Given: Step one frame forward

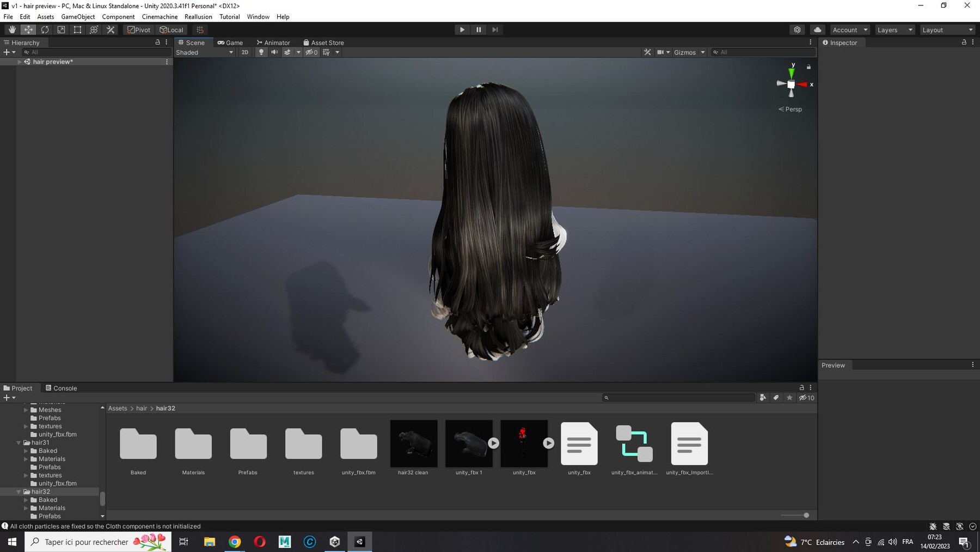Looking at the screenshot, I should (x=495, y=30).
